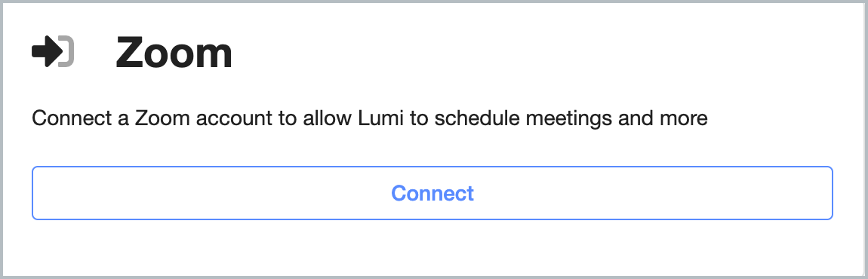Click the right end of the Connect button

(x=822, y=193)
